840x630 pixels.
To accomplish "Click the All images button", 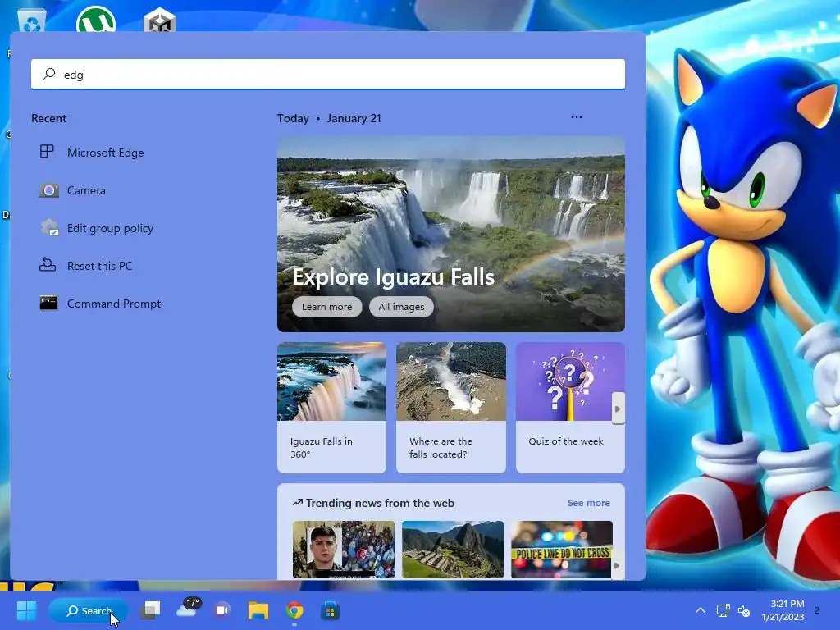I will point(401,307).
